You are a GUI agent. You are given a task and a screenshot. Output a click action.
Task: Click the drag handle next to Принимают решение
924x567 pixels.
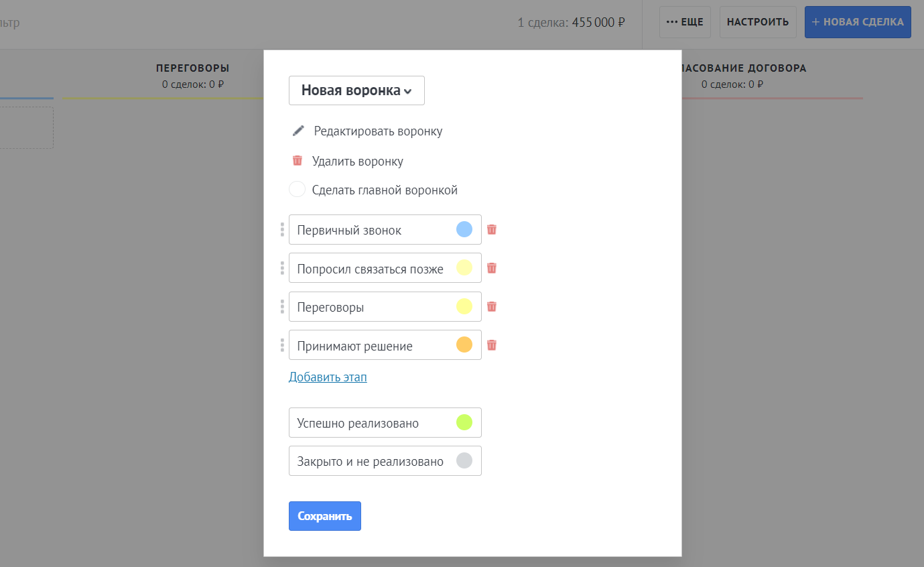point(282,345)
